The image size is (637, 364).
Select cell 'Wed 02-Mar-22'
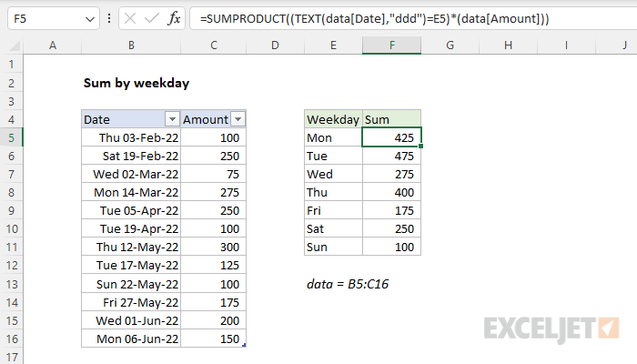click(x=131, y=175)
